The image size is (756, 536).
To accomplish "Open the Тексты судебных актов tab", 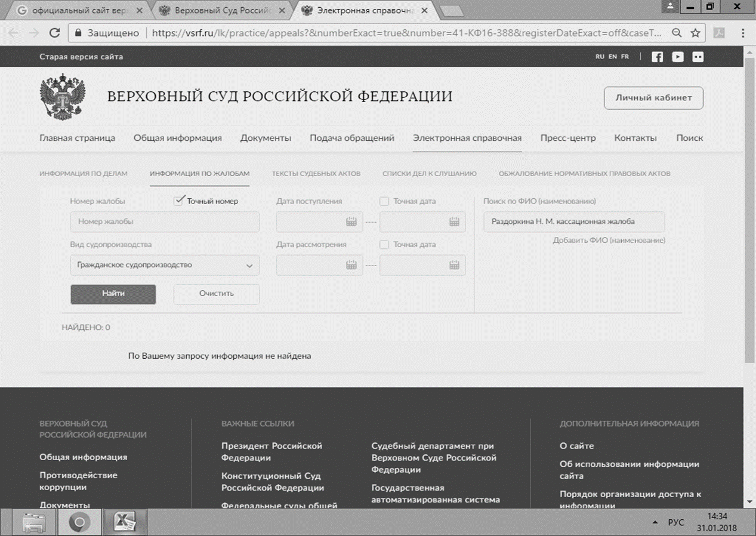I will pos(316,174).
